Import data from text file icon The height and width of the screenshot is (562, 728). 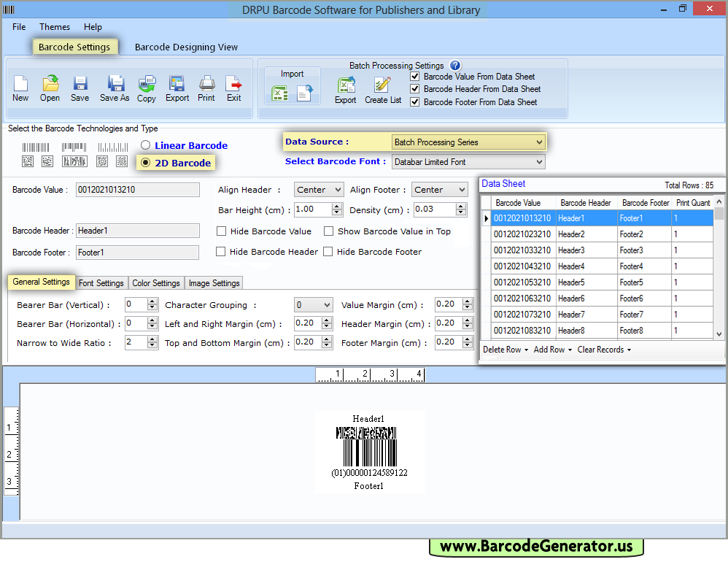pyautogui.click(x=305, y=93)
